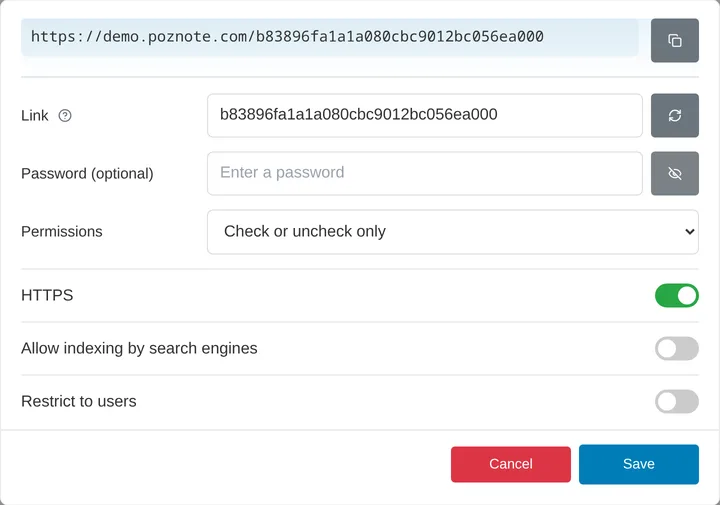720x505 pixels.
Task: Turn on the Restrict to users switch
Action: click(676, 402)
